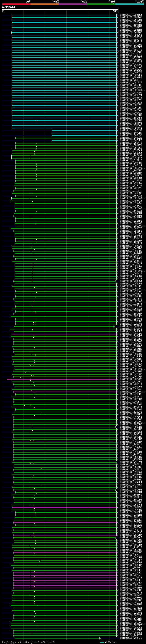
Task: Click the UniRef100_Q5NNT6 text
Action: (x=131, y=143)
